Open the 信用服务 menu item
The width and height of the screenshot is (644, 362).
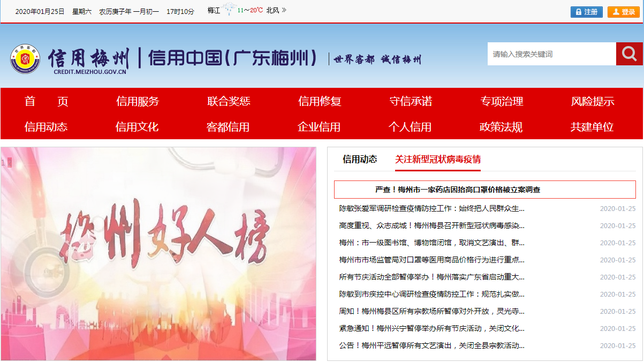[x=138, y=101]
